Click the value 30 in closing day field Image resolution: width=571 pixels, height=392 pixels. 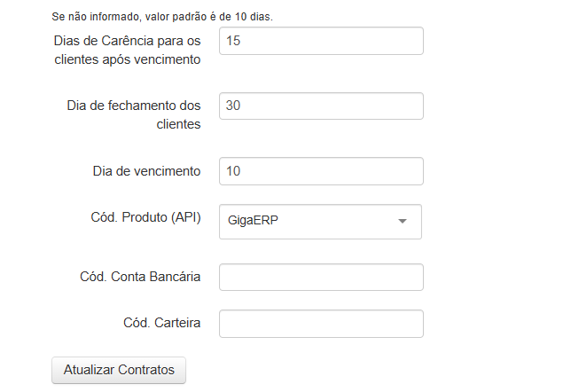click(x=234, y=106)
